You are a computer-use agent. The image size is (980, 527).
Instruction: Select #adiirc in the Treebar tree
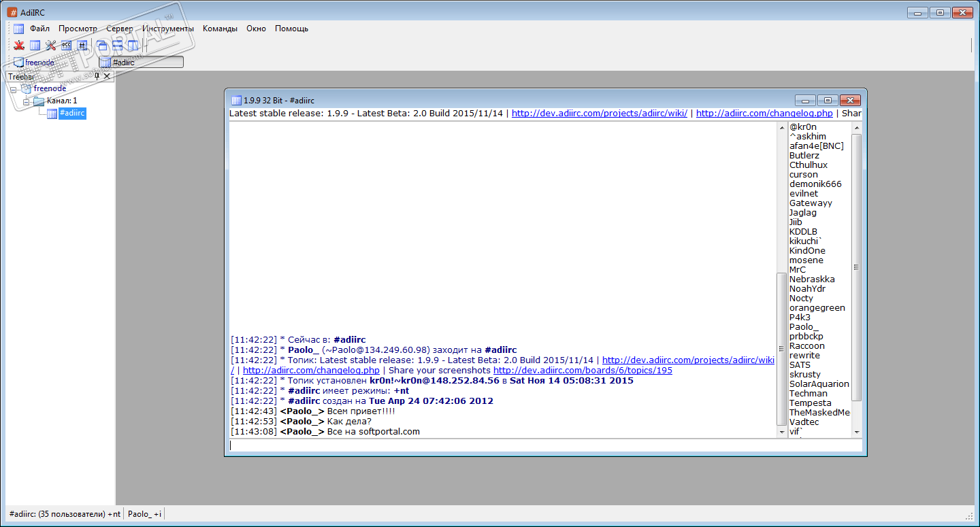tap(72, 113)
